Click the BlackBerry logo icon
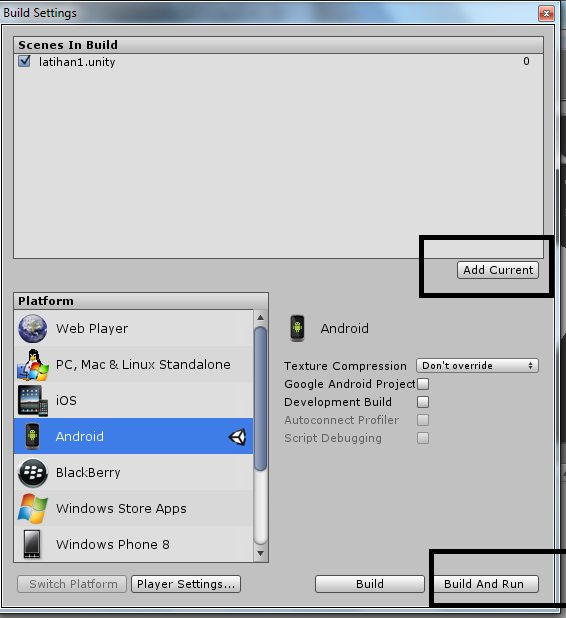 (x=33, y=473)
